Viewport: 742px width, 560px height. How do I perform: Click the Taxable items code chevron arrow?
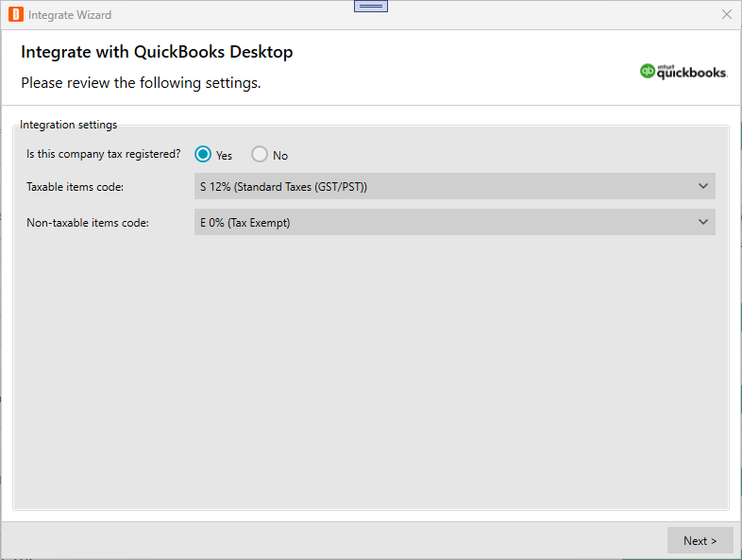tap(703, 186)
